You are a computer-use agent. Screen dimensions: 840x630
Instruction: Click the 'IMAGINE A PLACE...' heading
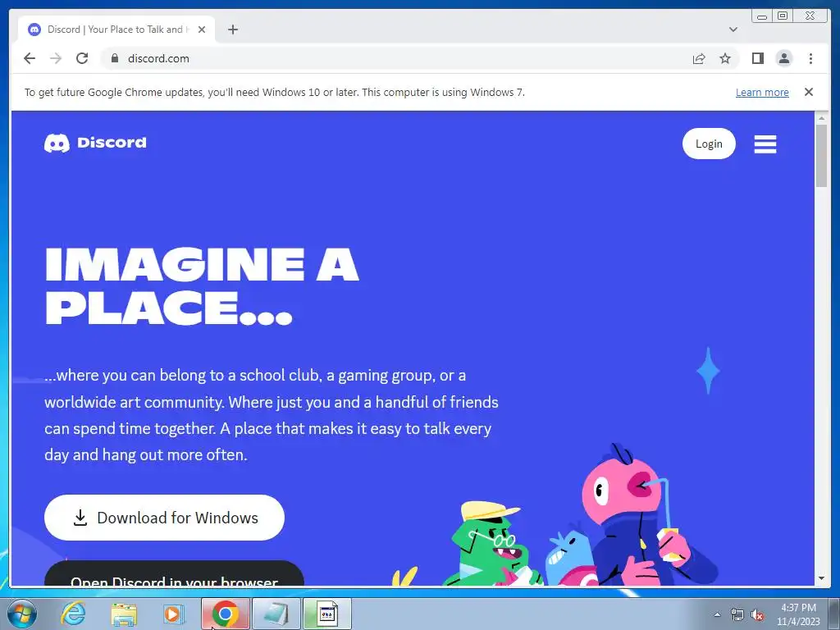coord(202,286)
